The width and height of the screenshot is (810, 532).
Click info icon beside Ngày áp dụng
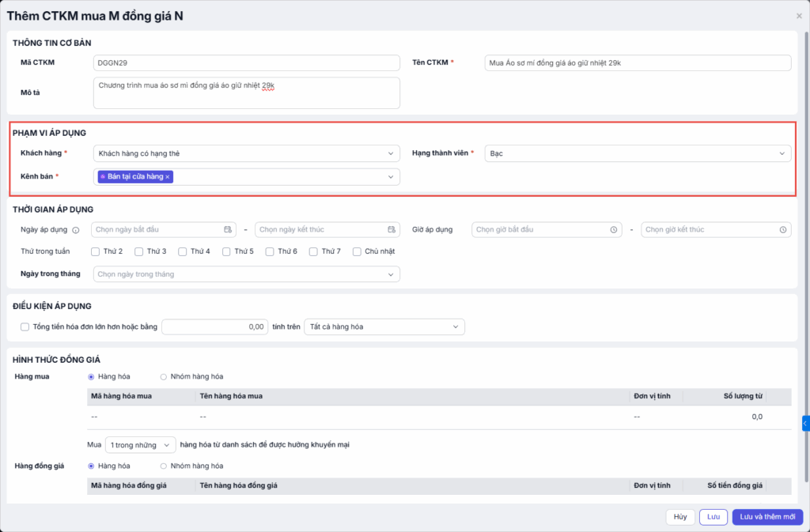tap(76, 230)
